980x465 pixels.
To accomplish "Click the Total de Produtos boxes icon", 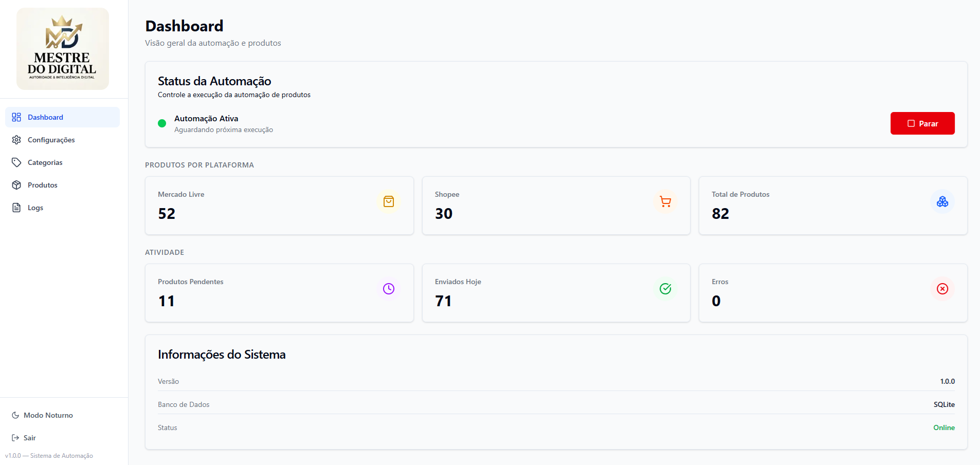I will pyautogui.click(x=942, y=201).
